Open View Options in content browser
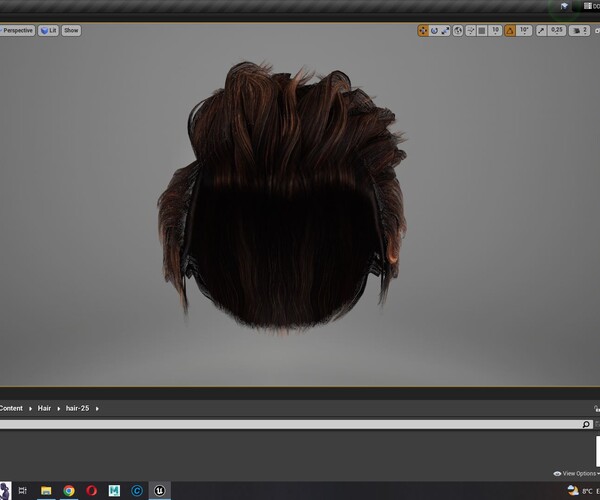Image resolution: width=600 pixels, height=500 pixels. click(x=576, y=474)
